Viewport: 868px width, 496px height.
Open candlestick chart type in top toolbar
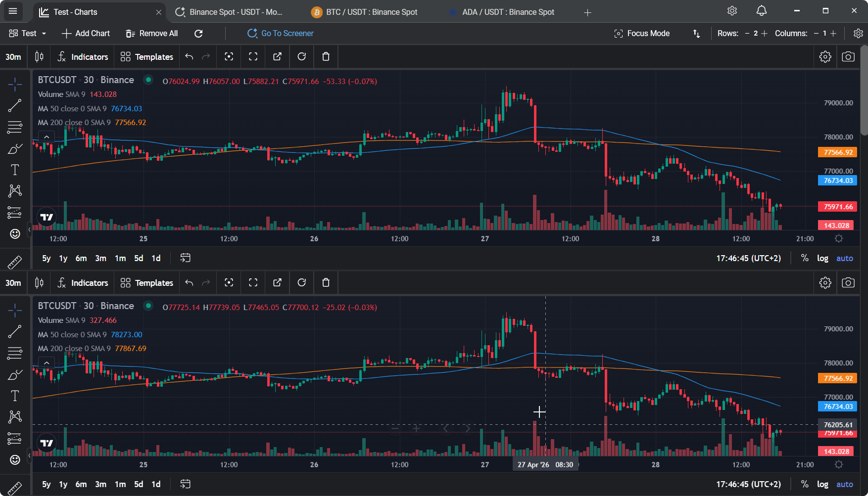[39, 57]
